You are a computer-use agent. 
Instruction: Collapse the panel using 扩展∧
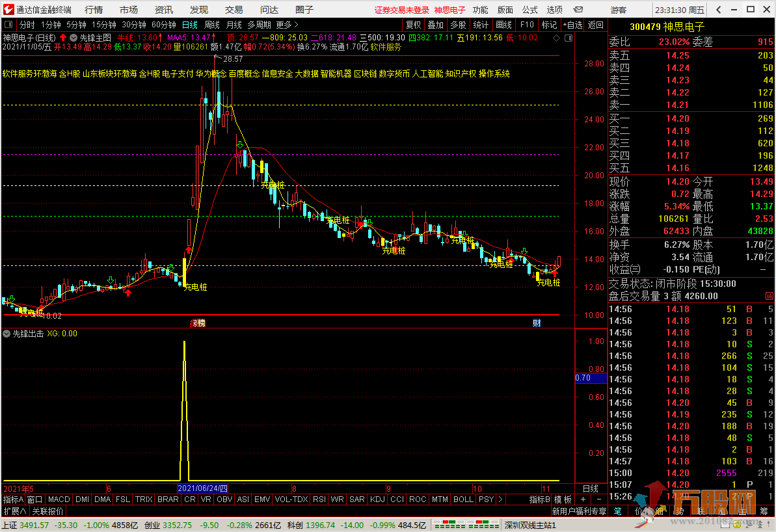point(15,511)
